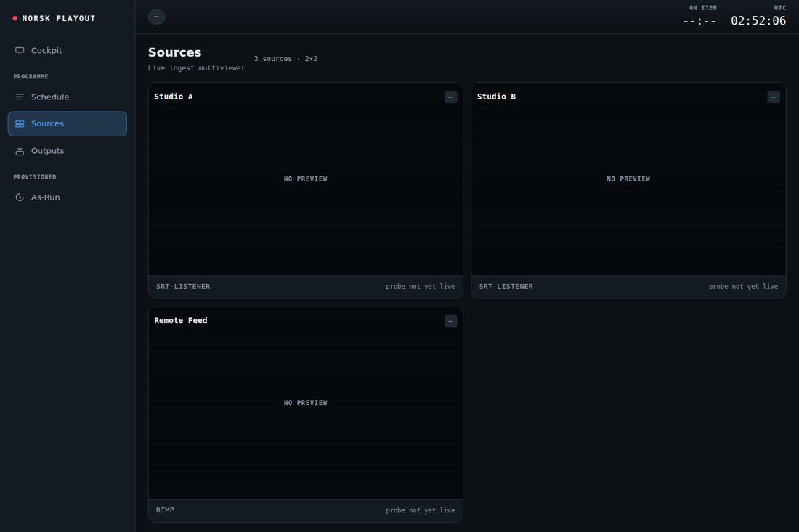Click the 'Live ingest multiviewer' subtitle
This screenshot has width=799, height=532.
pyautogui.click(x=196, y=68)
